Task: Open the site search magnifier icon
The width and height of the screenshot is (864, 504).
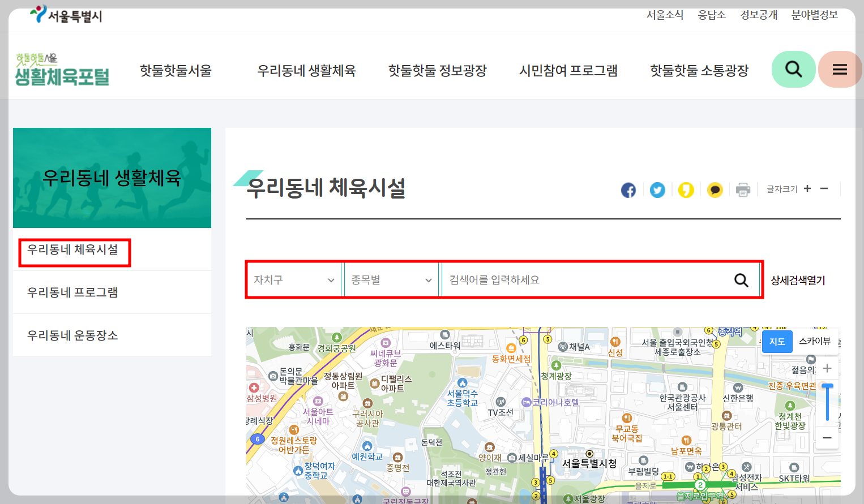Action: (793, 69)
